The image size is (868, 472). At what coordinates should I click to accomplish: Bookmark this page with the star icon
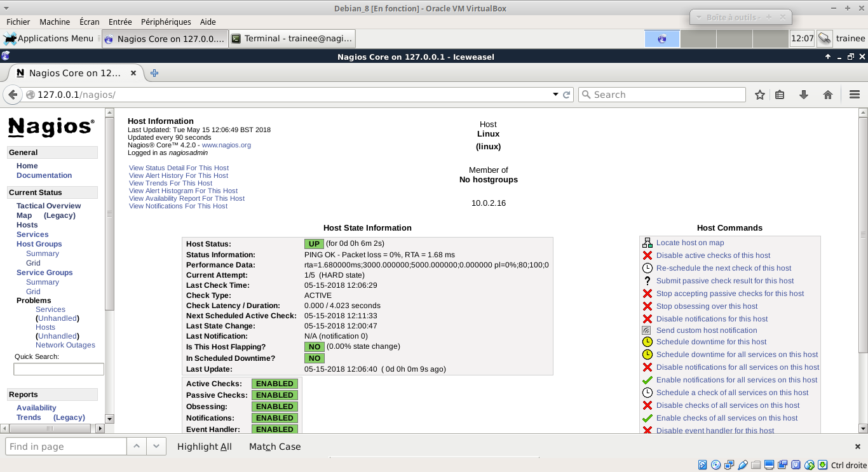(x=760, y=95)
